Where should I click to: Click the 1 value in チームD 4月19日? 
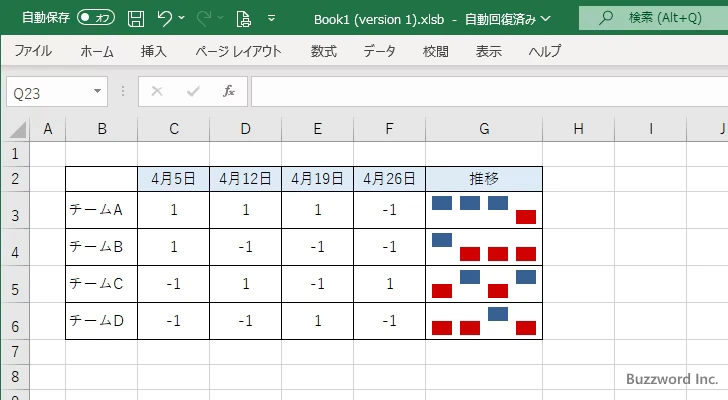[x=318, y=321]
